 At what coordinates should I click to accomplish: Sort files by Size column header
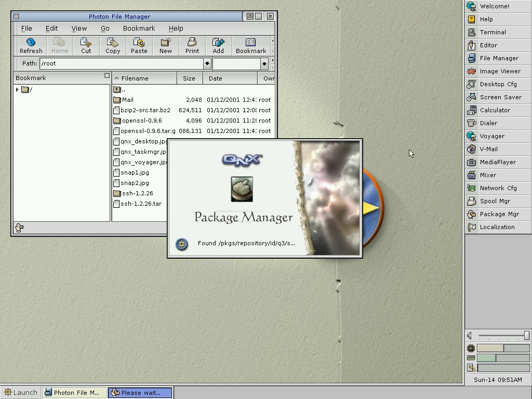189,78
